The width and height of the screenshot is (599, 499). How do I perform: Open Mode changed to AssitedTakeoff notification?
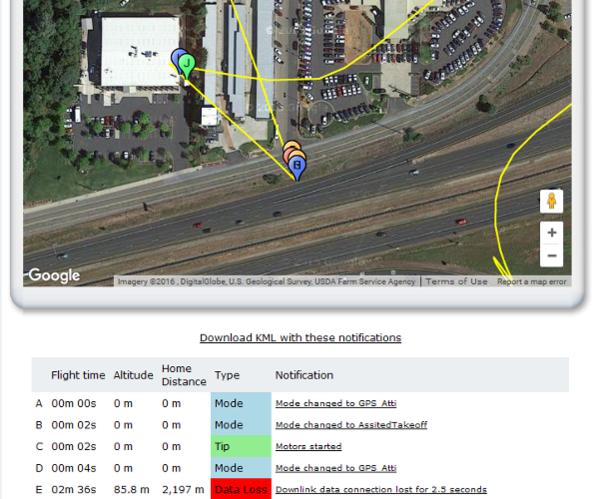pyautogui.click(x=351, y=425)
